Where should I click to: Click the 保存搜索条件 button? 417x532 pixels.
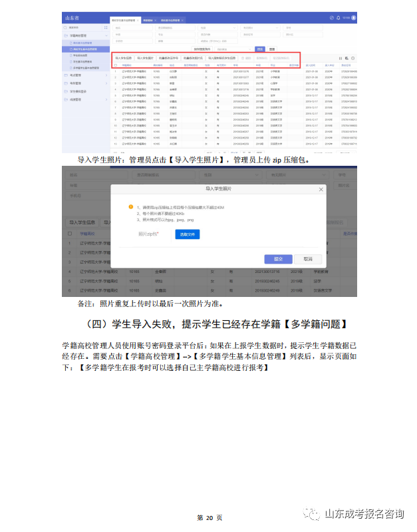point(202,49)
